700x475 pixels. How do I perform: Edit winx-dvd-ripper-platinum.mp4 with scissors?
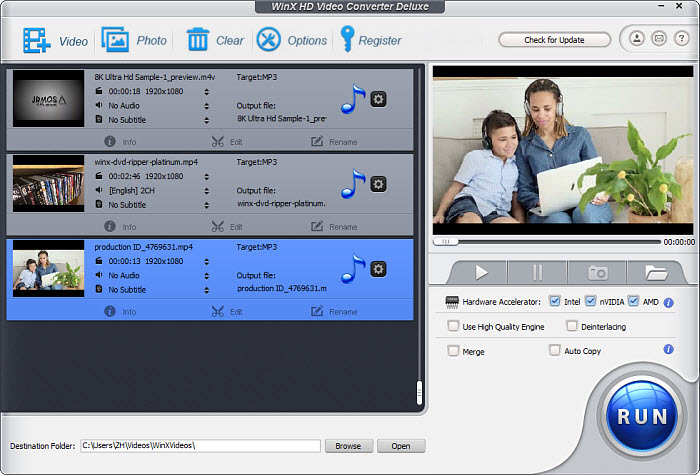227,226
